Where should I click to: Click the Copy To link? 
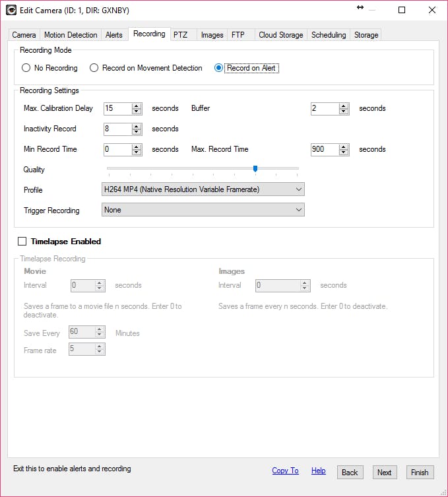[x=285, y=471]
